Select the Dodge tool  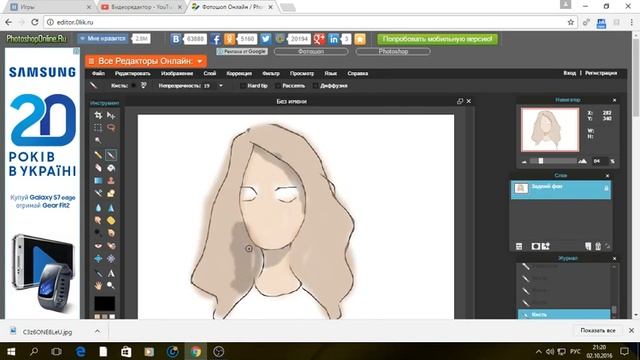(x=98, y=233)
